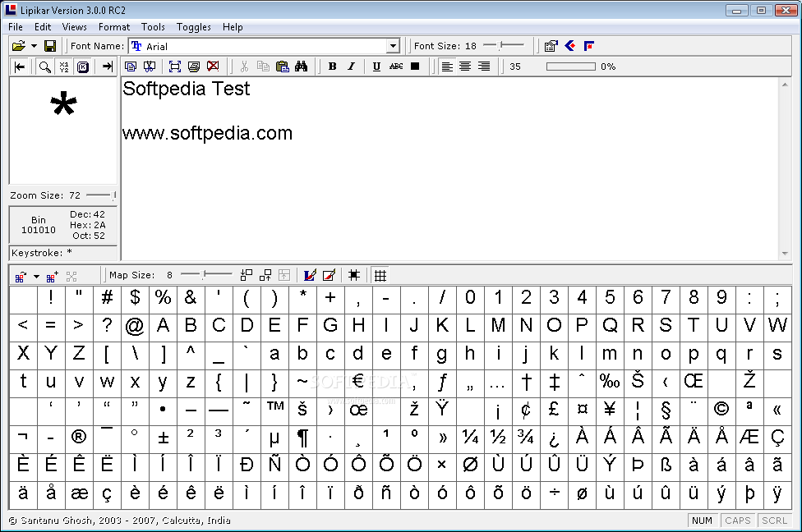Click the blue and red flag icon
This screenshot has height=532, width=802.
coord(589,46)
